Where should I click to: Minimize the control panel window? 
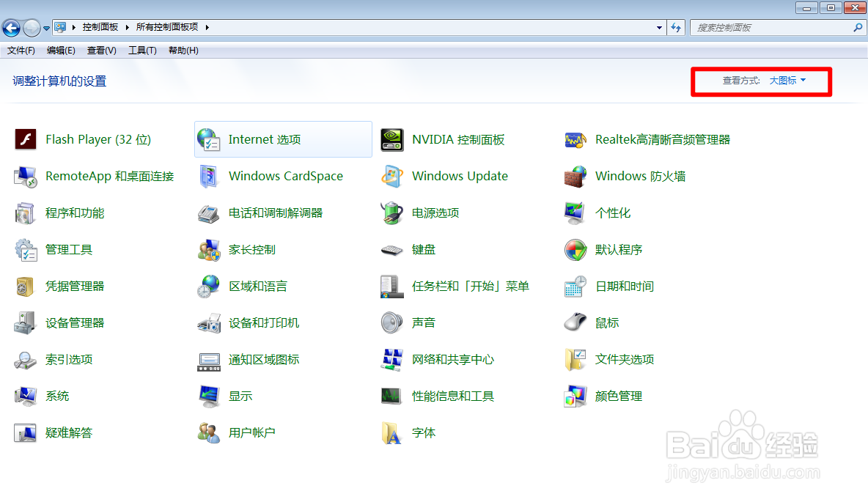pyautogui.click(x=806, y=8)
